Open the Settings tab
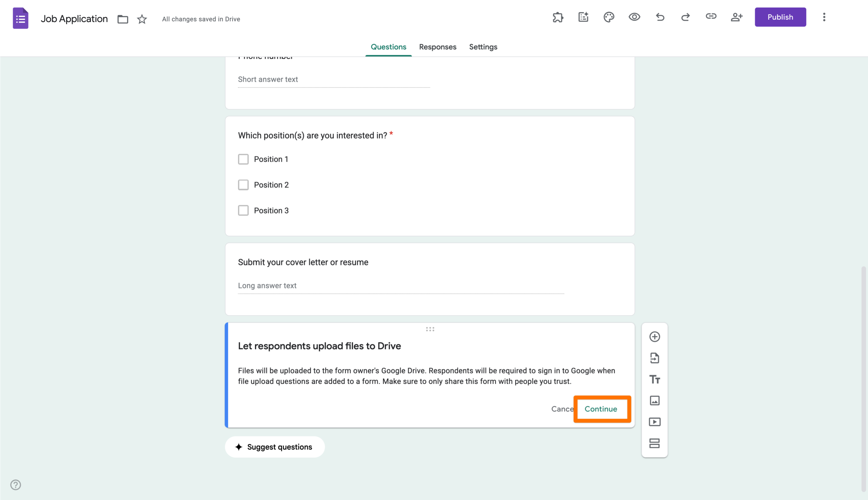 pos(483,47)
